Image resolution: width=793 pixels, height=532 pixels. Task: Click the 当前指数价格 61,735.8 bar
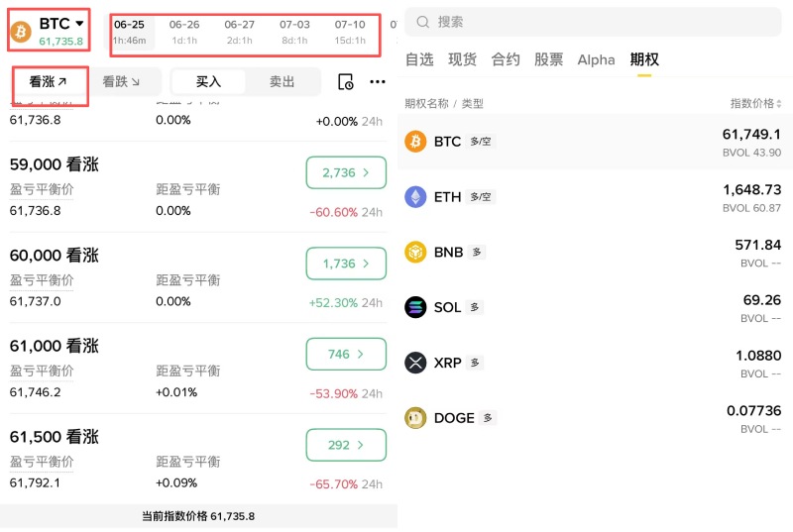click(x=198, y=516)
